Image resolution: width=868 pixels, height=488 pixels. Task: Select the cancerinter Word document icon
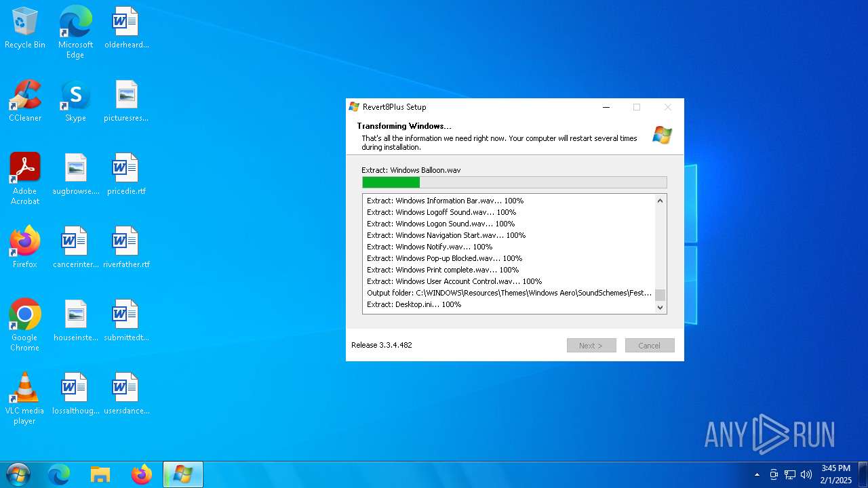click(75, 248)
